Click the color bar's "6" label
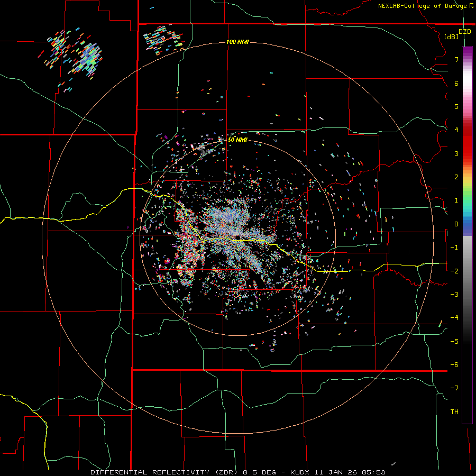The height and width of the screenshot is (476, 476). [456, 83]
